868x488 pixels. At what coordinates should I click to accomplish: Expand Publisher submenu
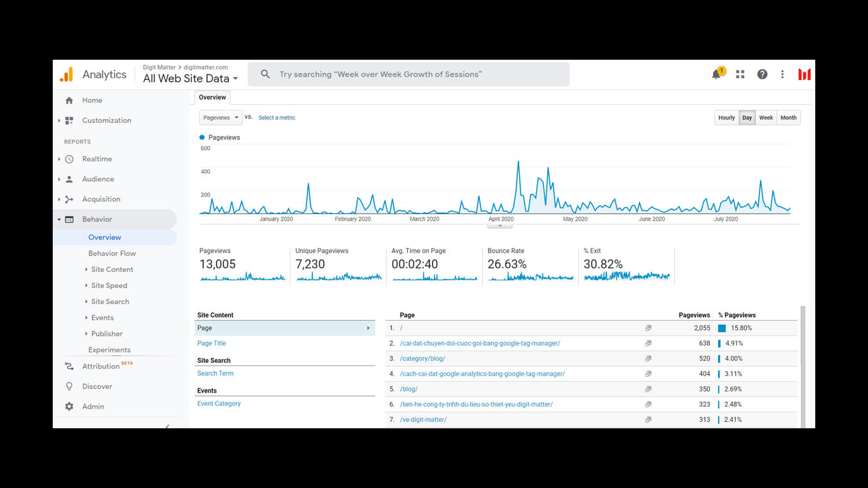point(86,334)
